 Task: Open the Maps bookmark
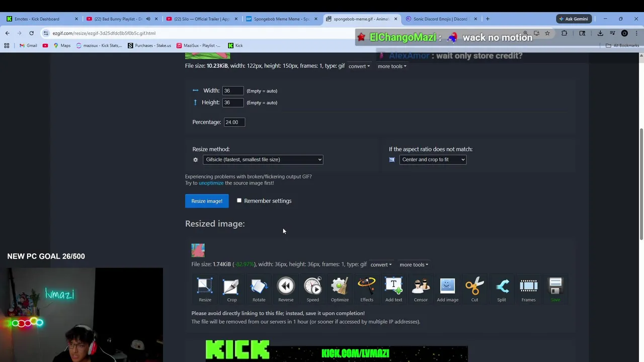[x=62, y=45]
